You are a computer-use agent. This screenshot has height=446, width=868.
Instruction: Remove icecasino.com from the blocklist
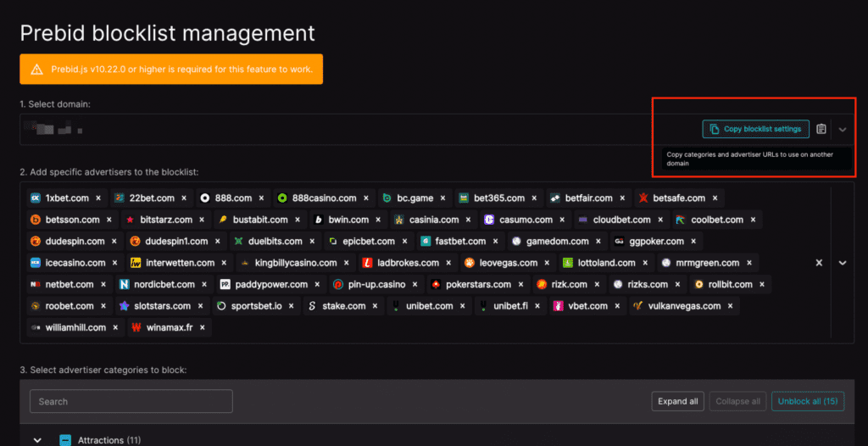[114, 263]
